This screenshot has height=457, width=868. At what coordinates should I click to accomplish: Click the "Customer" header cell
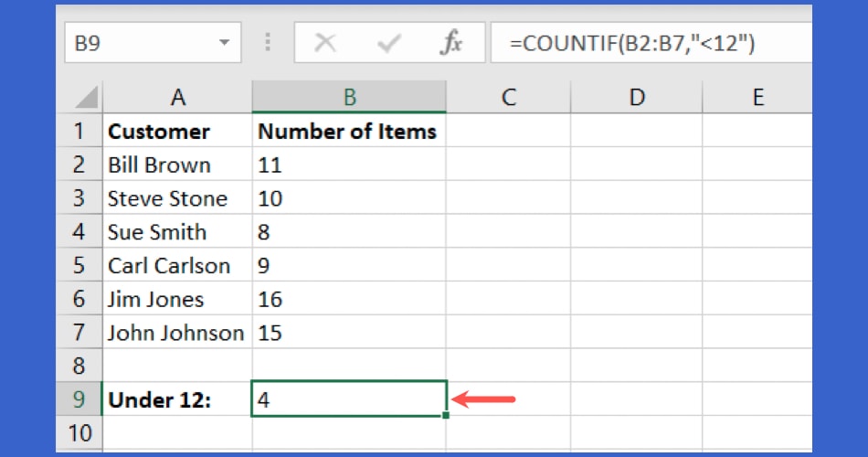click(x=177, y=131)
